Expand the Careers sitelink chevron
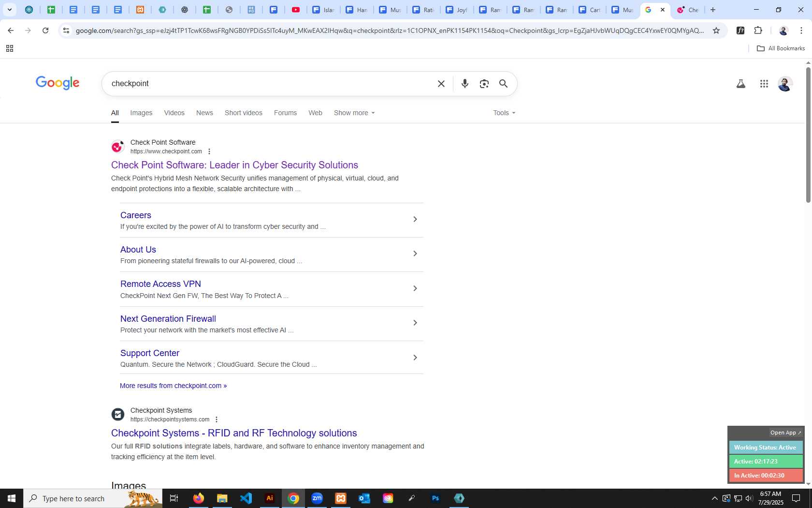The image size is (812, 508). pyautogui.click(x=415, y=219)
